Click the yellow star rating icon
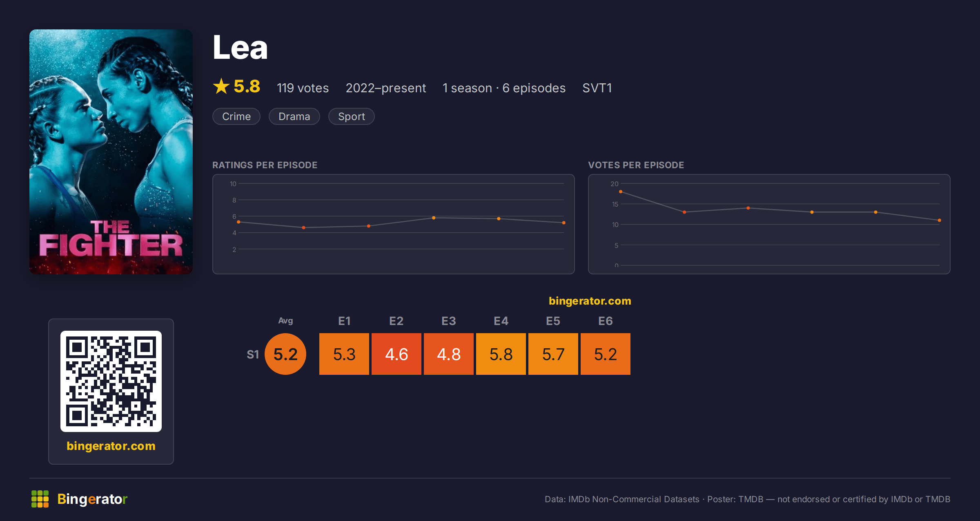 click(x=221, y=86)
